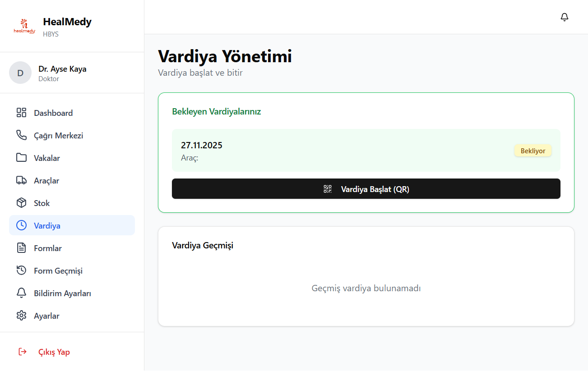Click the Bildirim Ayarları bell icon
Image resolution: width=588 pixels, height=371 pixels.
pyautogui.click(x=21, y=293)
